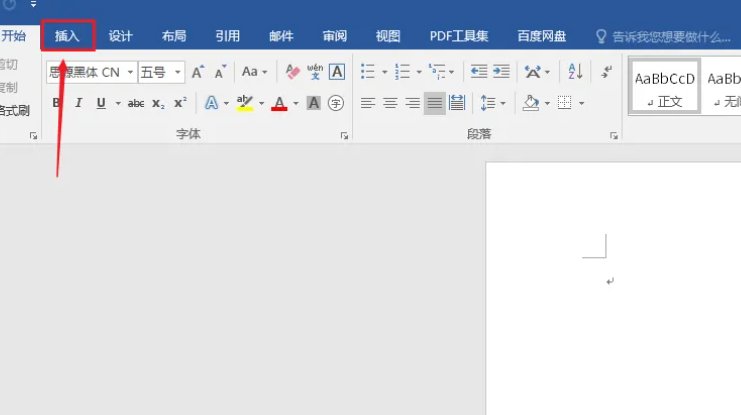Image resolution: width=741 pixels, height=415 pixels.
Task: Click the 格式刷 format painter button
Action: 15,111
